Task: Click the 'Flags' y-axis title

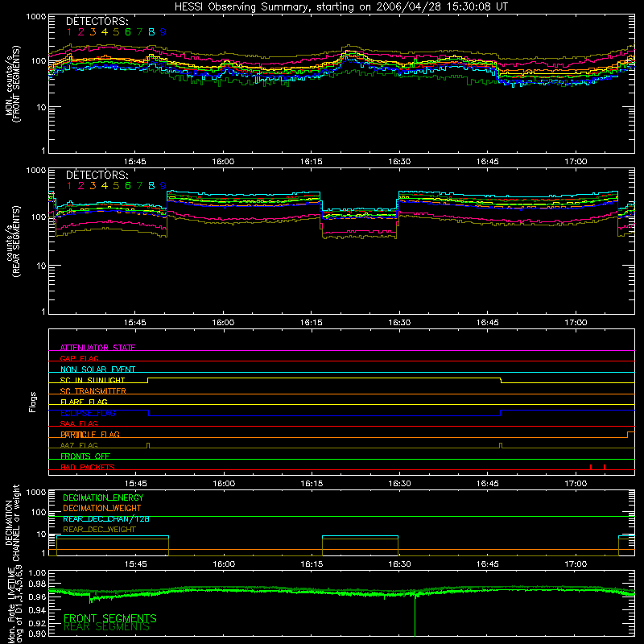Action: pyautogui.click(x=33, y=402)
